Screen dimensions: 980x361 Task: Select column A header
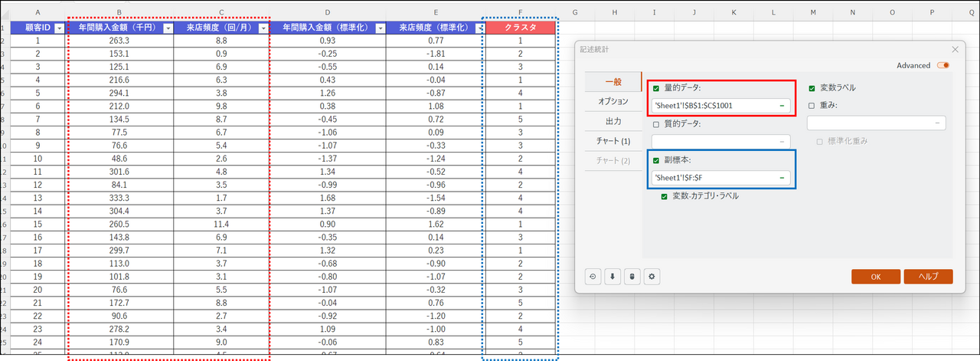point(38,12)
